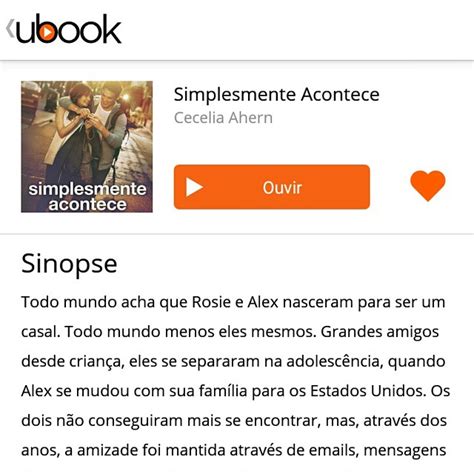Click the orange play circle in ubook logo
Screen dimensions: 474x474
(46, 33)
